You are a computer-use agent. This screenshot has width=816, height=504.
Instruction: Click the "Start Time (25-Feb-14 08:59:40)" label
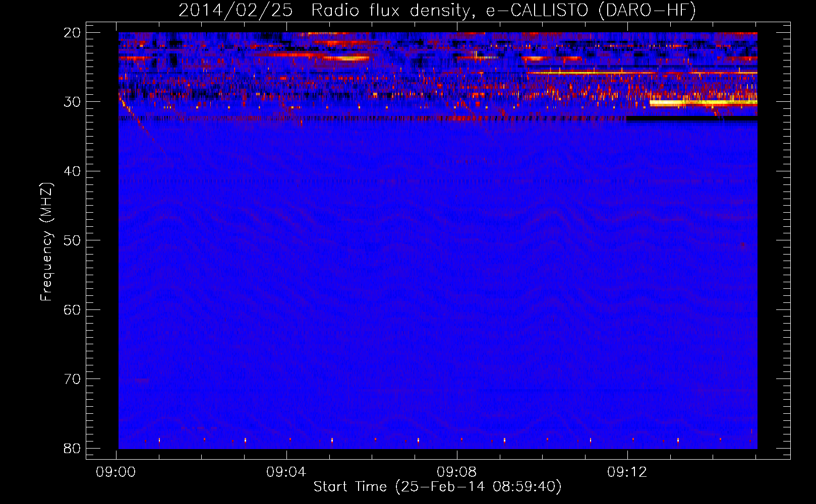[x=437, y=487]
